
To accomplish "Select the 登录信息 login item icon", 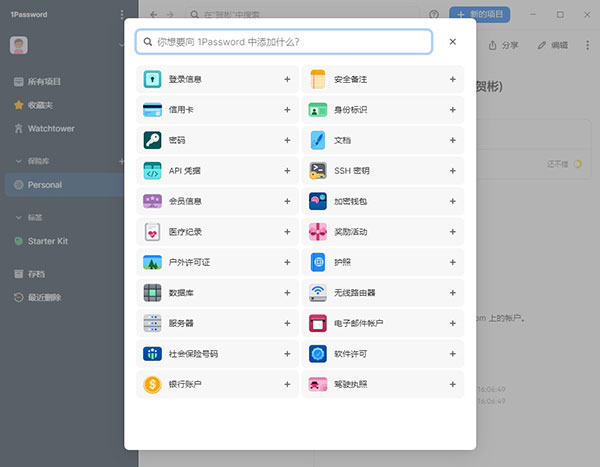I will point(152,79).
